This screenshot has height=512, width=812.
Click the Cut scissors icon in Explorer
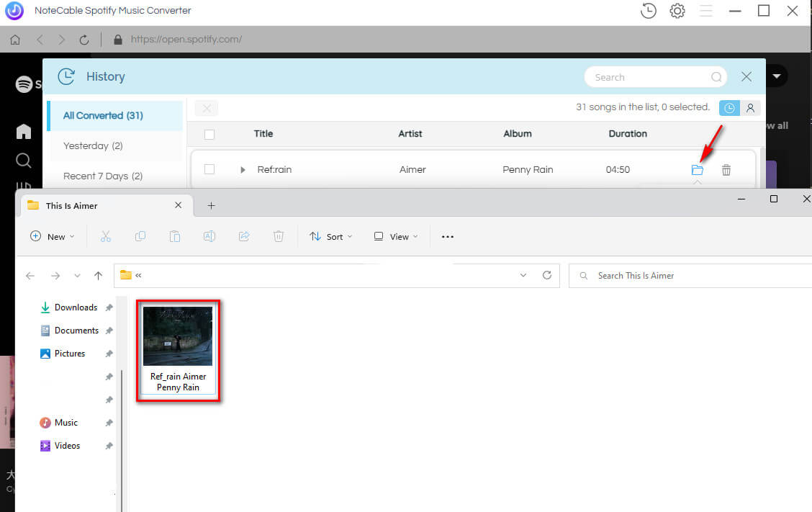coord(106,236)
